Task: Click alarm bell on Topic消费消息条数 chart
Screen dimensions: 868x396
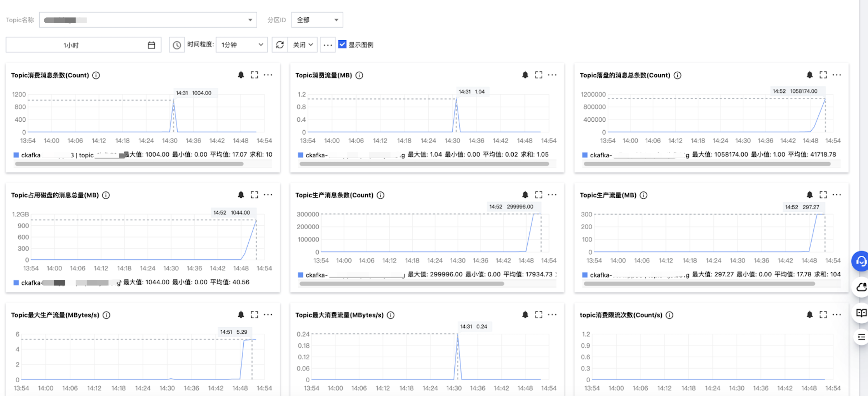Action: [241, 75]
